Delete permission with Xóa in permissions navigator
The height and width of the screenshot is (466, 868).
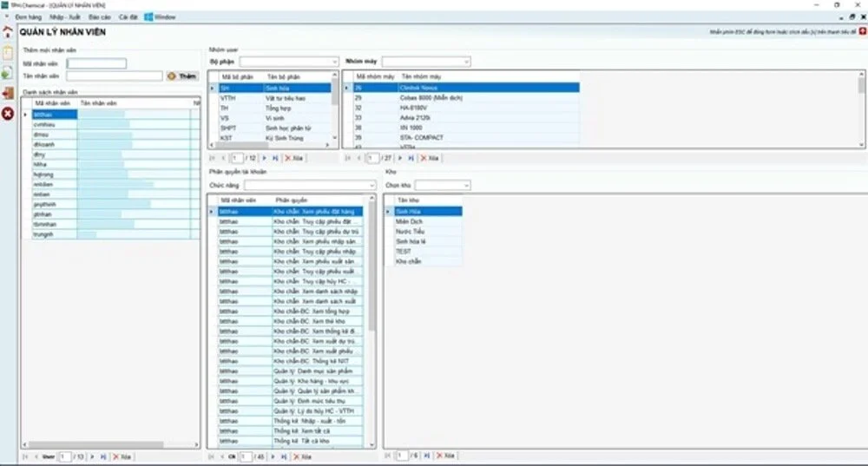coord(302,457)
